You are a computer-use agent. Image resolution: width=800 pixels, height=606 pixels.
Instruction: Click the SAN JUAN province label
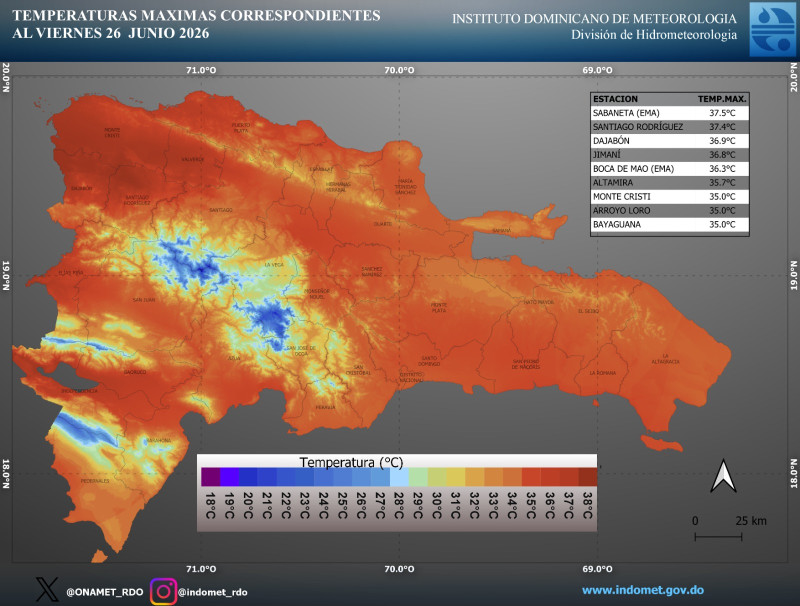144,300
